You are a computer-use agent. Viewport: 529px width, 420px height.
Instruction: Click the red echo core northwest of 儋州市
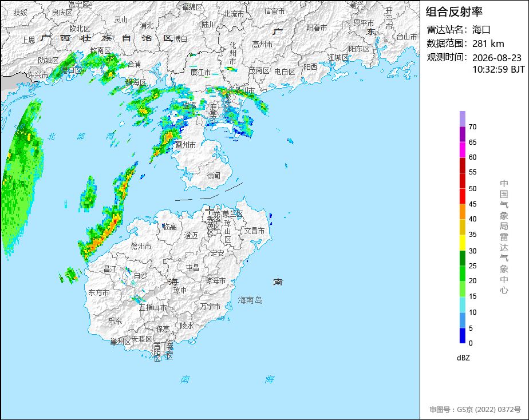pyautogui.click(x=115, y=221)
